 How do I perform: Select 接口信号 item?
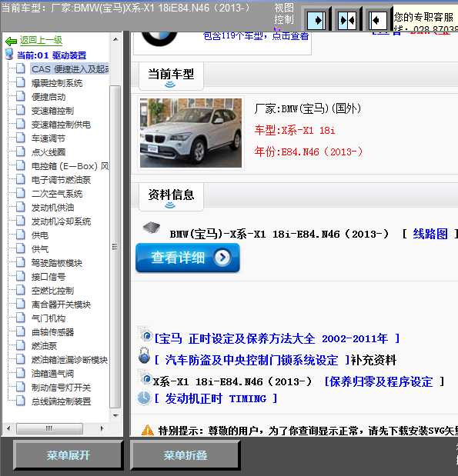click(48, 277)
